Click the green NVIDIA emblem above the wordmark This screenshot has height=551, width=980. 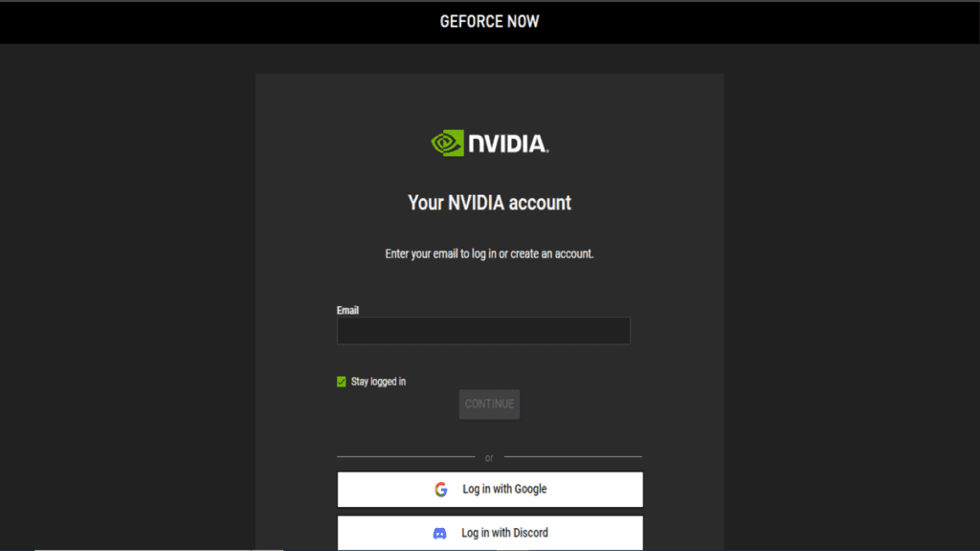(x=445, y=143)
